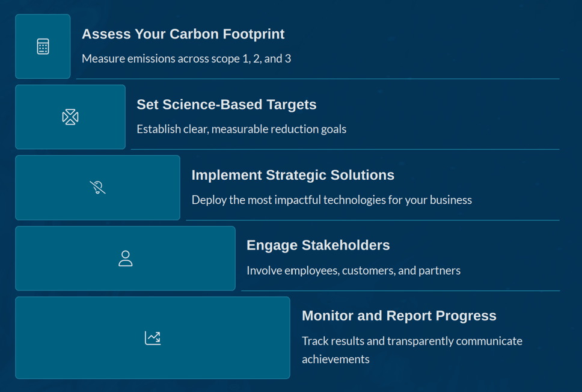Select the target icon beside Set Science-Based Targets
The image size is (582, 392).
pos(70,117)
